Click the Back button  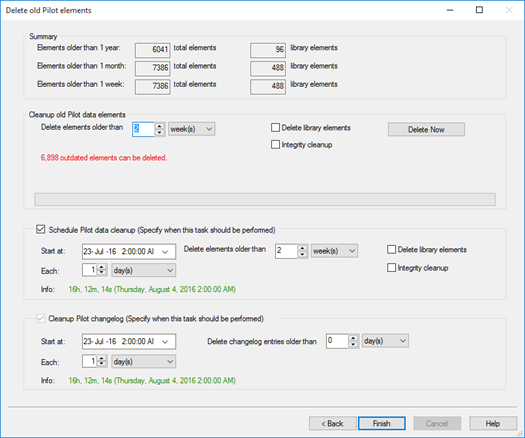332,424
